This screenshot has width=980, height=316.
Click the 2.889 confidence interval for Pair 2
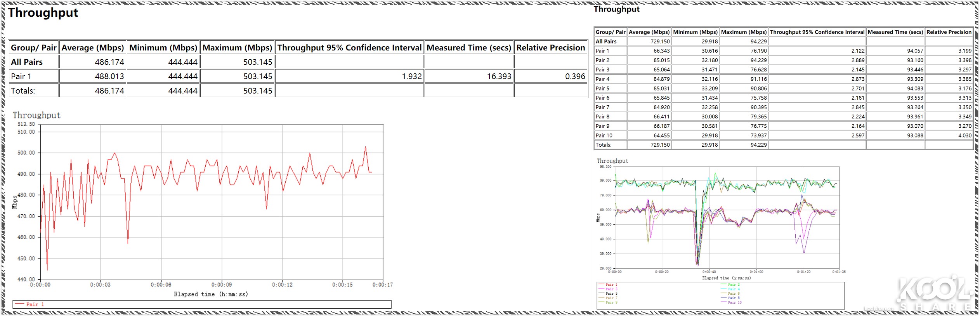tap(858, 60)
